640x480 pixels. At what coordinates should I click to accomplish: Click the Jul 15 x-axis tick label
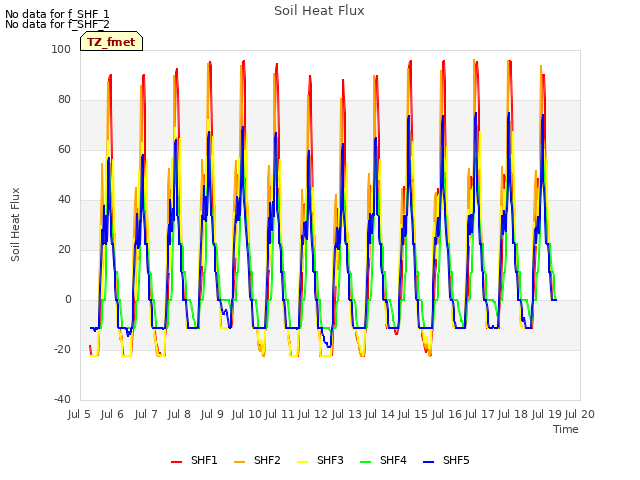413,414
